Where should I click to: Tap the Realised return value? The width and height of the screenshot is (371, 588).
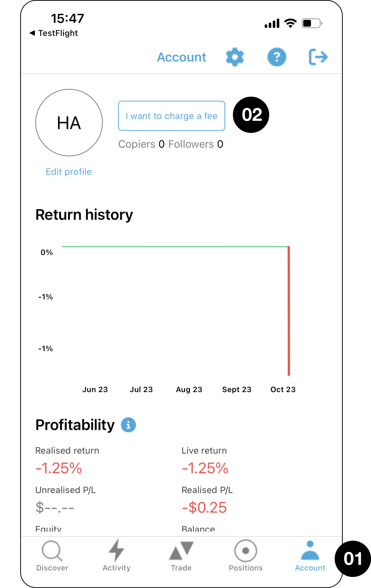59,468
